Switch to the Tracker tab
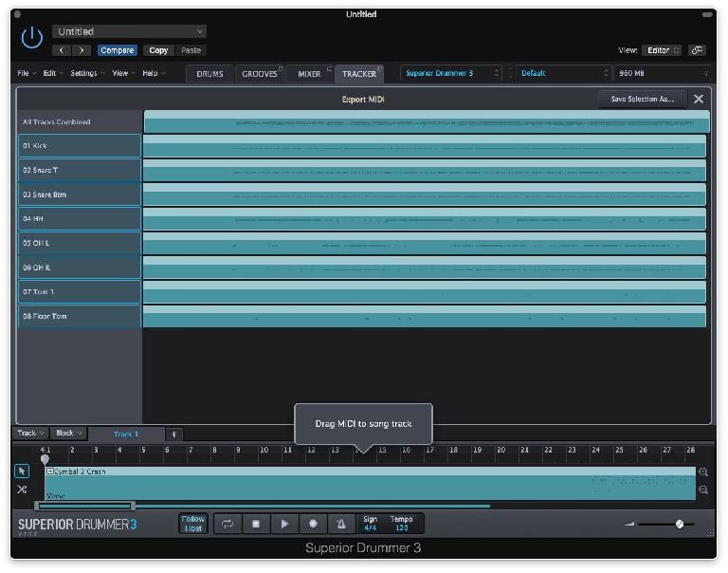The width and height of the screenshot is (728, 573). [x=359, y=74]
